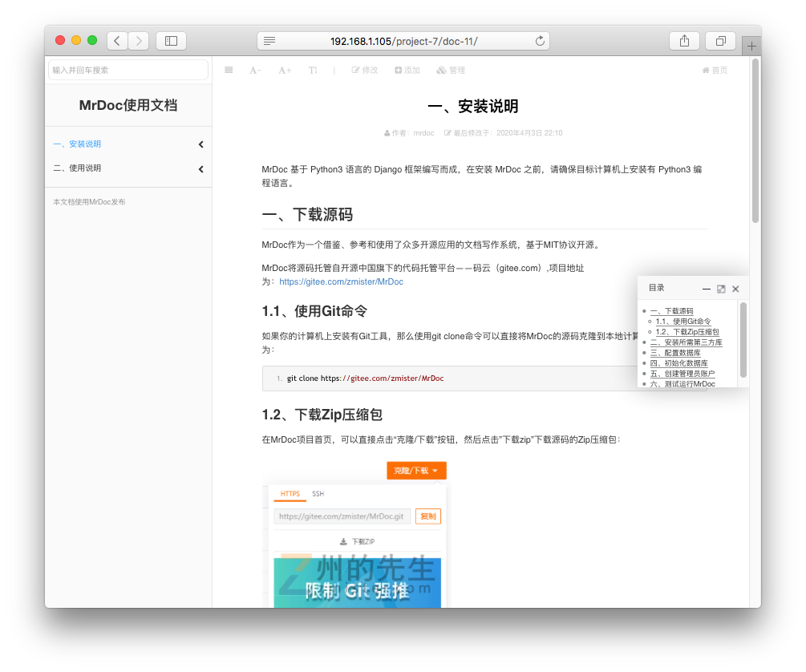Maximize the 目录 contents panel
This screenshot has height=672, width=806.
(x=721, y=289)
